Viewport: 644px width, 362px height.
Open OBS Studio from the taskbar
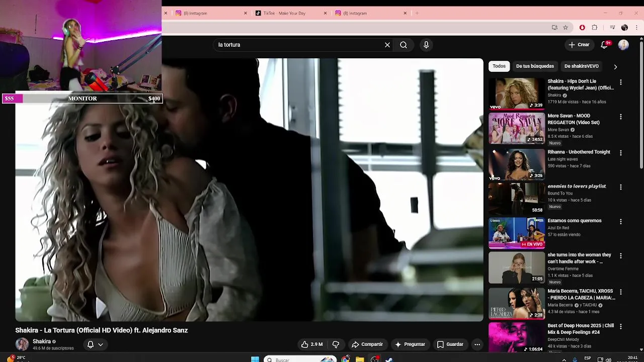[374, 359]
